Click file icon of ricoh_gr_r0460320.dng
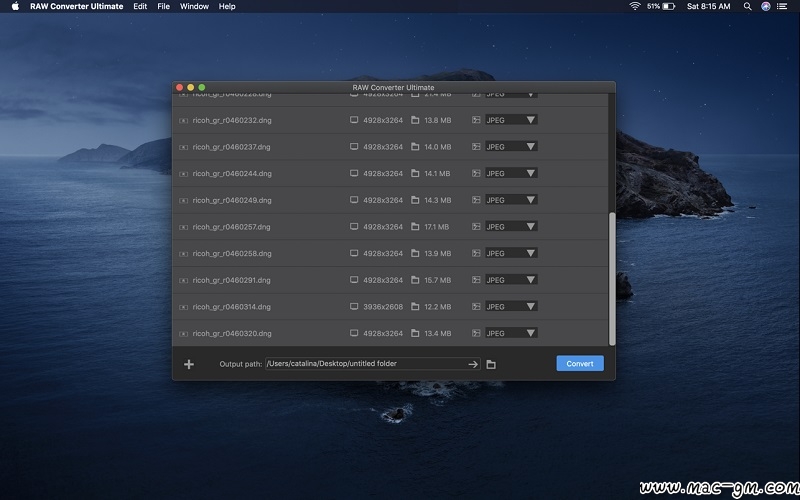The image size is (800, 500). [x=183, y=334]
